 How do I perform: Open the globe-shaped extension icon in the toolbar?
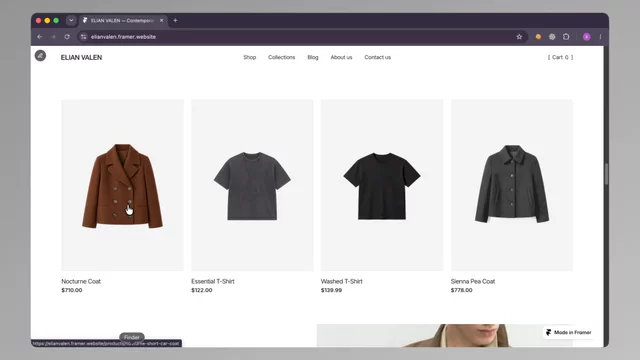point(552,37)
